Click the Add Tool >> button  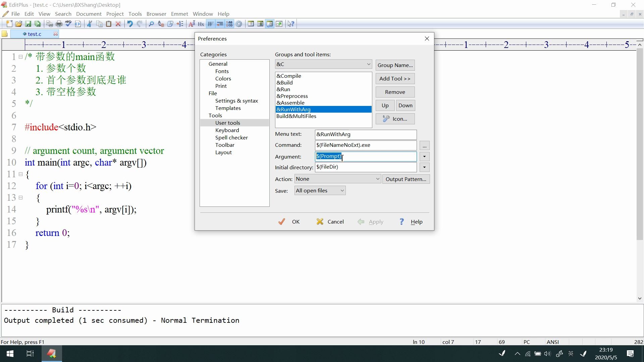coord(395,78)
